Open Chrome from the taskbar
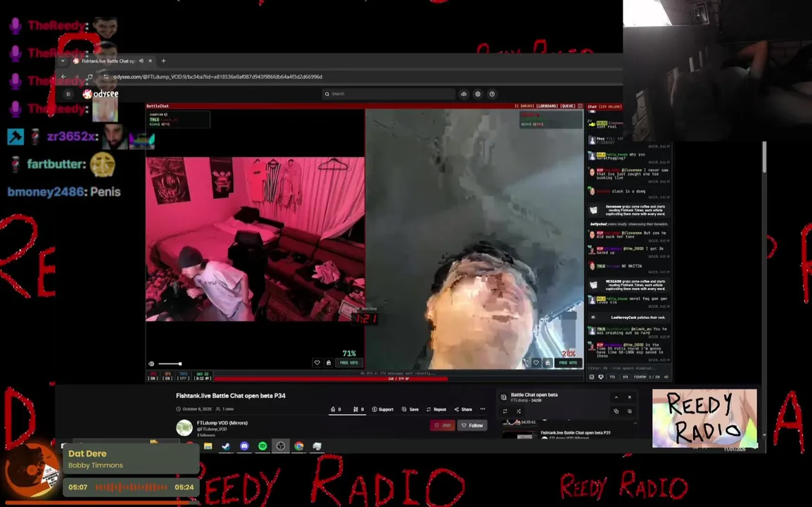The width and height of the screenshot is (812, 507). 299,446
